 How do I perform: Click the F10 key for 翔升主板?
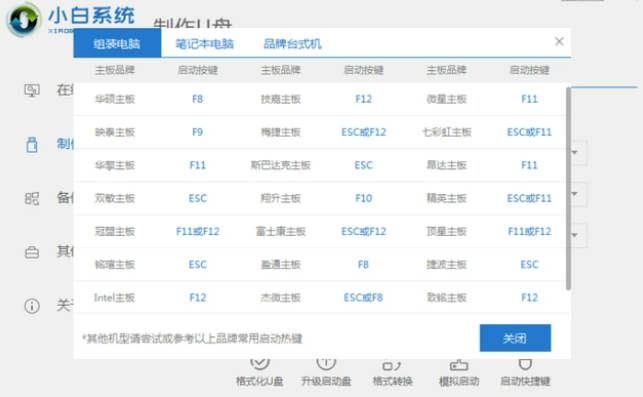(364, 198)
